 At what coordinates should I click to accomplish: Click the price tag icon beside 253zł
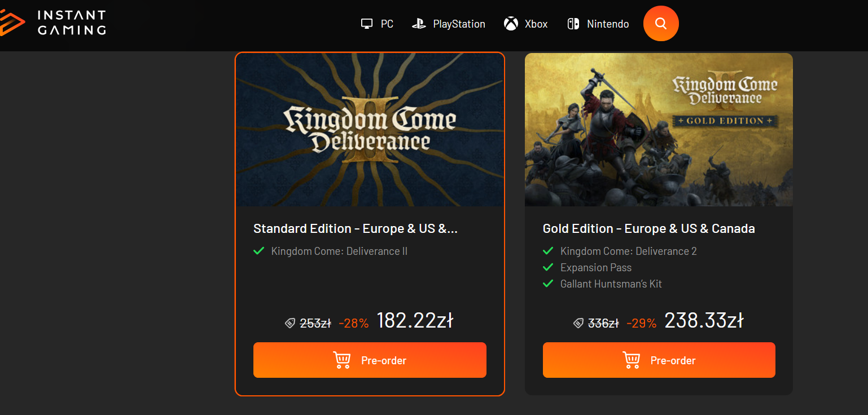click(x=290, y=323)
